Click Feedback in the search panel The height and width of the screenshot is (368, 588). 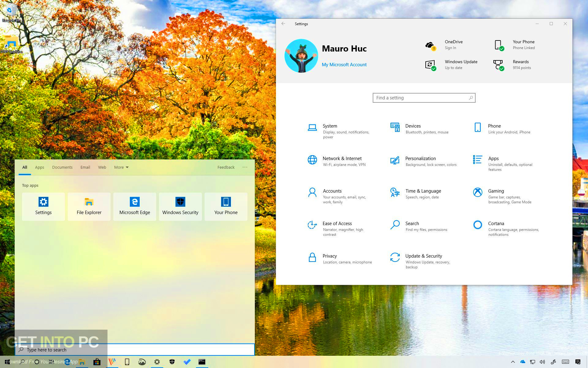[226, 167]
